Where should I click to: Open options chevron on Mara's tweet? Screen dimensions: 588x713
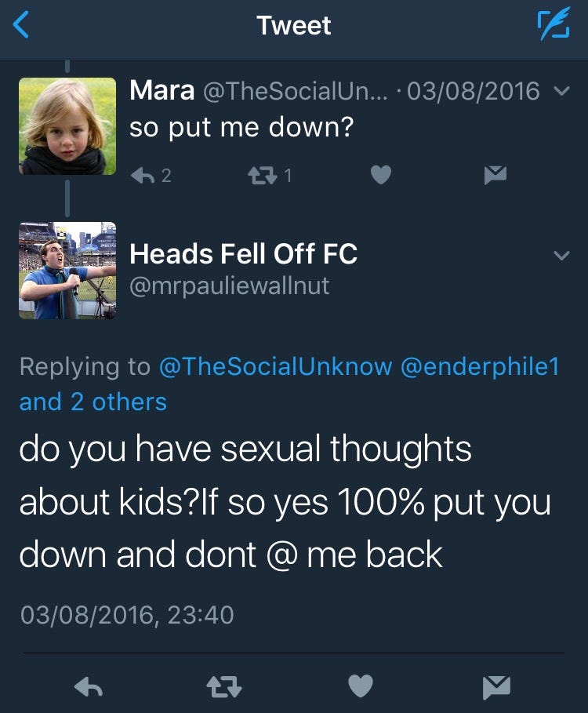pos(562,91)
